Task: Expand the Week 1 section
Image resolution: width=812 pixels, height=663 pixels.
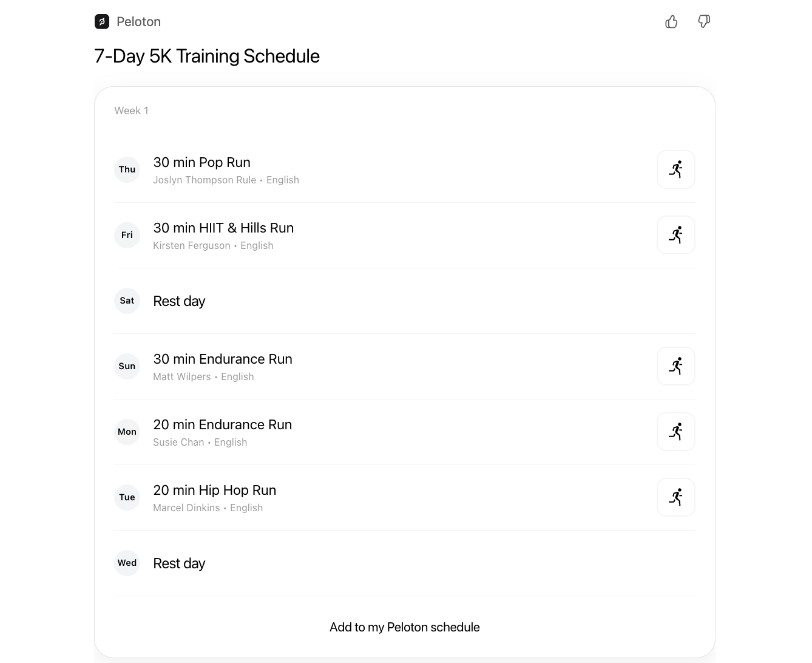Action: (x=131, y=110)
